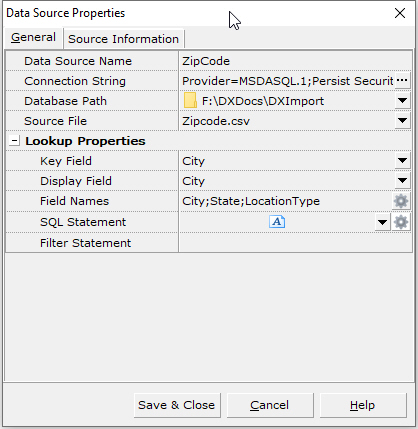Open the Source File dropdown
The image size is (418, 429).
pos(402,121)
